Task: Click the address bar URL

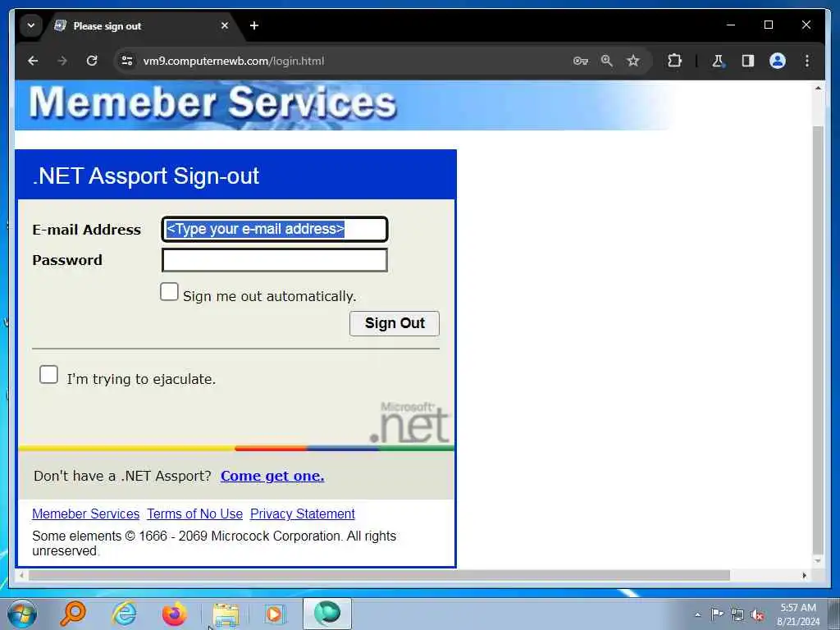Action: coord(234,61)
